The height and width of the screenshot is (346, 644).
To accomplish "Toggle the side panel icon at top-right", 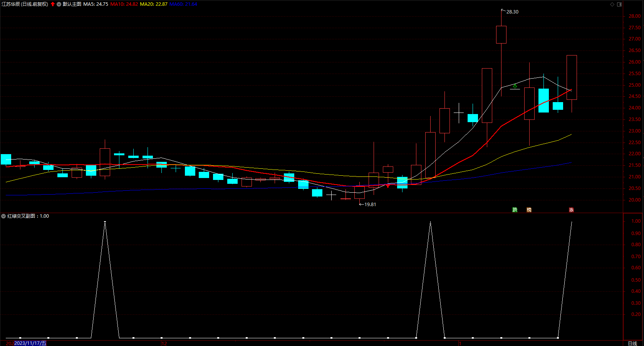I will [x=619, y=4].
